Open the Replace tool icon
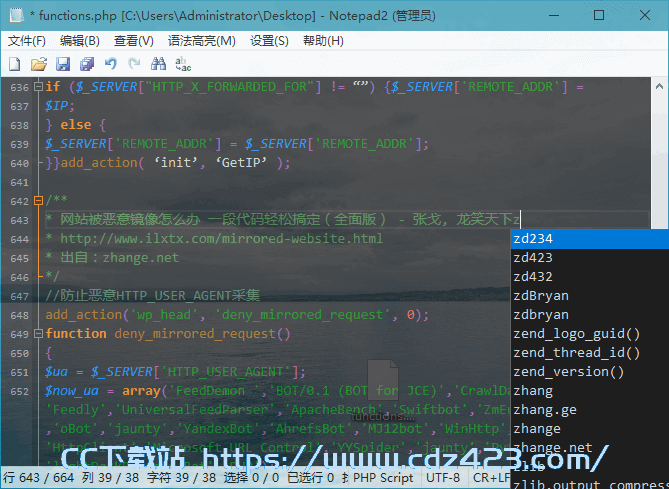Viewport: 669px width, 489px height. (183, 64)
